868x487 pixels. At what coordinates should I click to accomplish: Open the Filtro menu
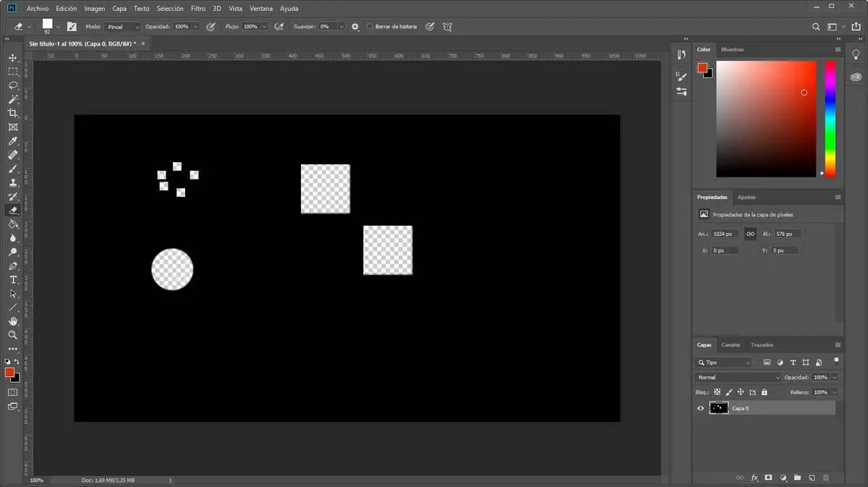tap(197, 9)
